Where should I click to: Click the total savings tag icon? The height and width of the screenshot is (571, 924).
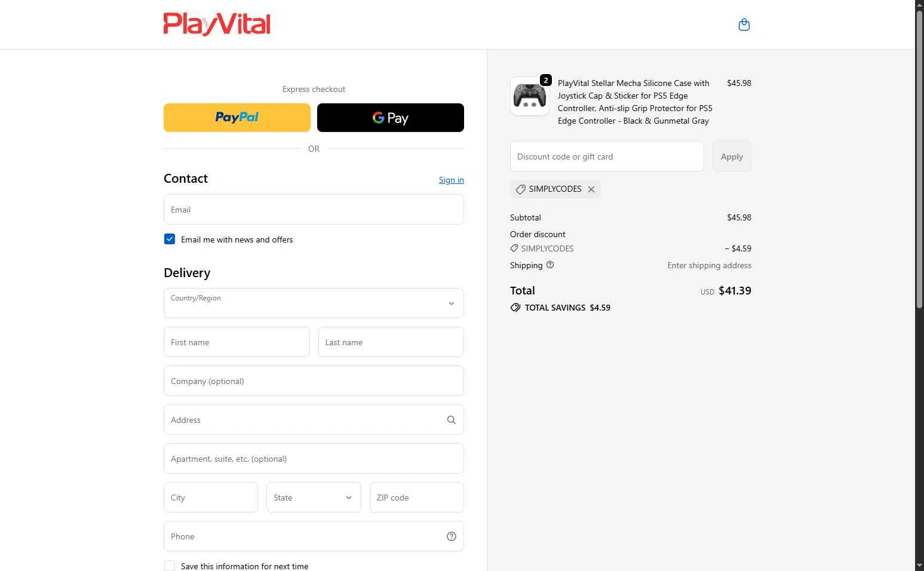(515, 308)
